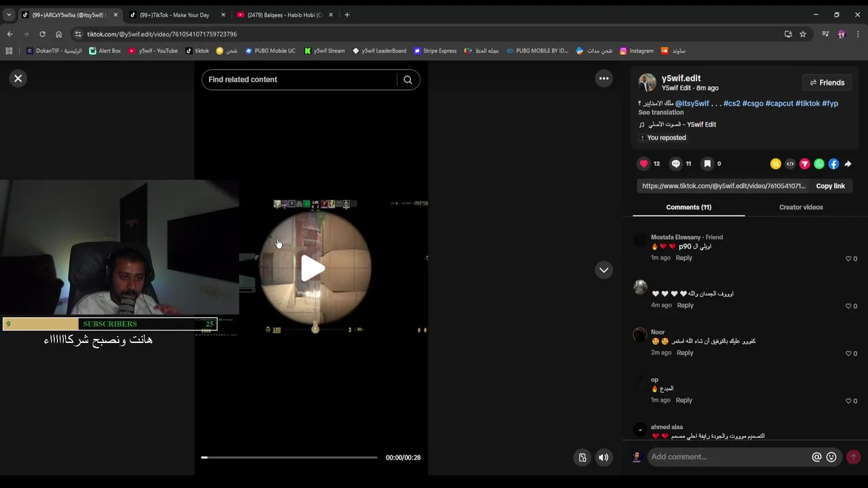Screen dimensions: 868x488
Task: Go back to the previous page
Action: [9, 34]
